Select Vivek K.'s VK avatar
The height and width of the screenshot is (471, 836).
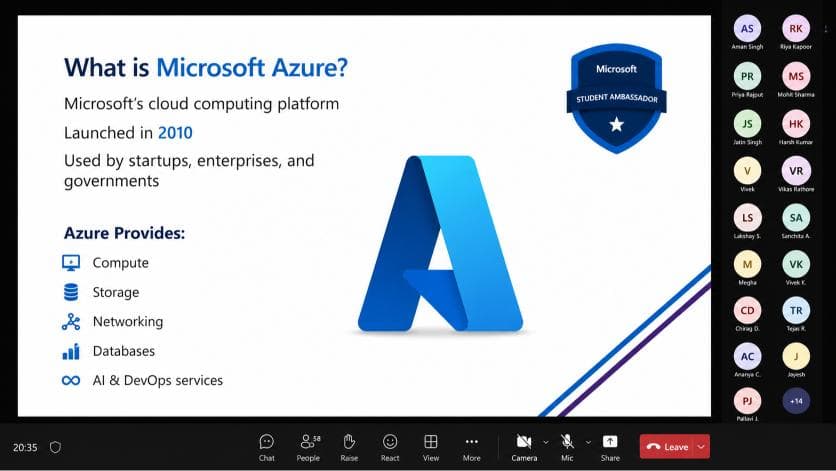(x=796, y=264)
